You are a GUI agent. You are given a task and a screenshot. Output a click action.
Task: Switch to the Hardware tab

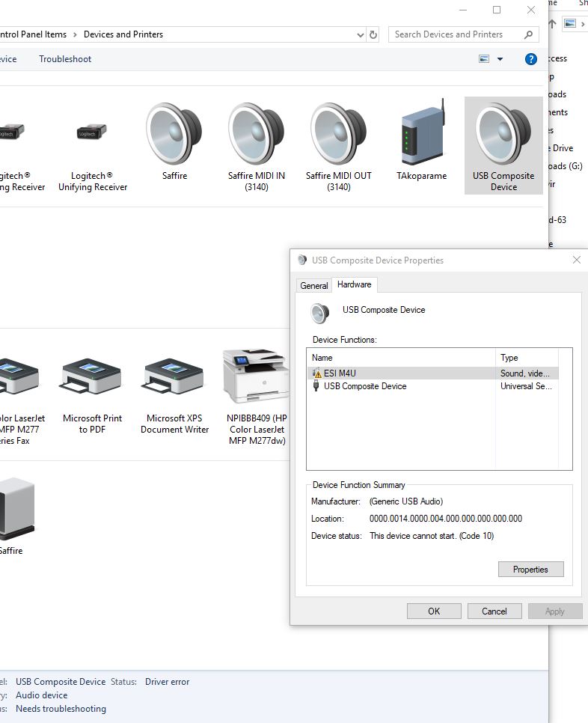click(x=355, y=284)
